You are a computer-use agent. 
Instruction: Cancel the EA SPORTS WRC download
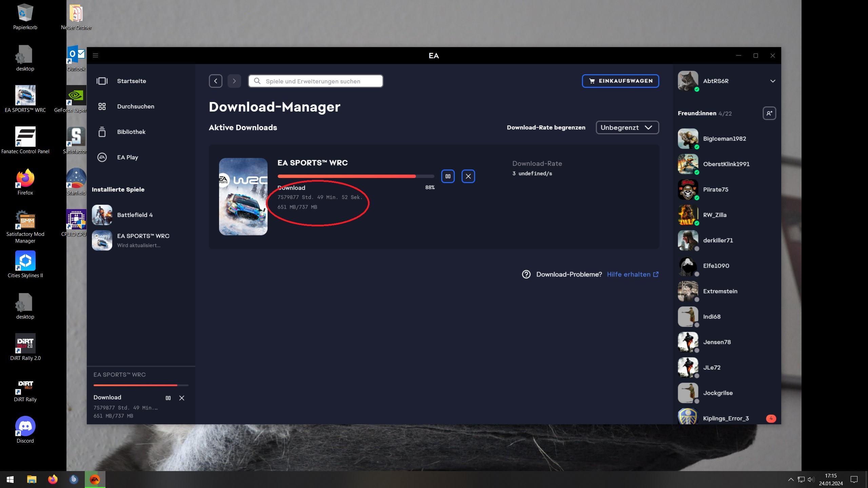pyautogui.click(x=468, y=176)
